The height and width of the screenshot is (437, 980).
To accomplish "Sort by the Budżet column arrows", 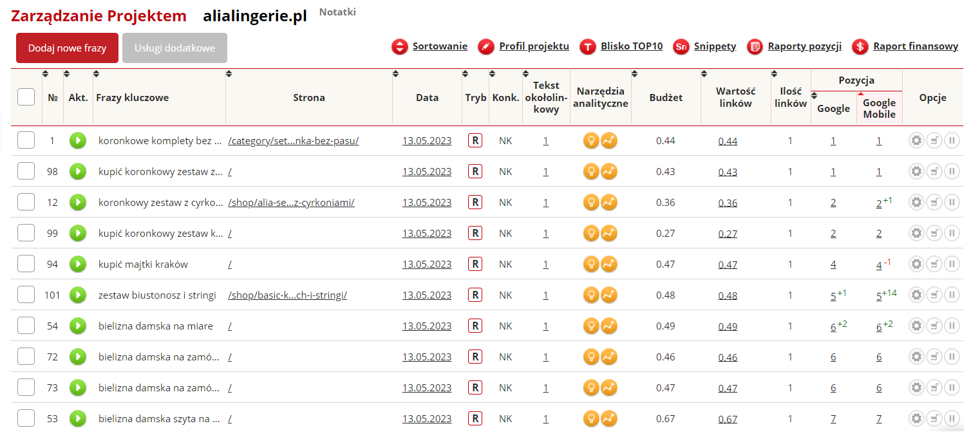I will (x=634, y=73).
